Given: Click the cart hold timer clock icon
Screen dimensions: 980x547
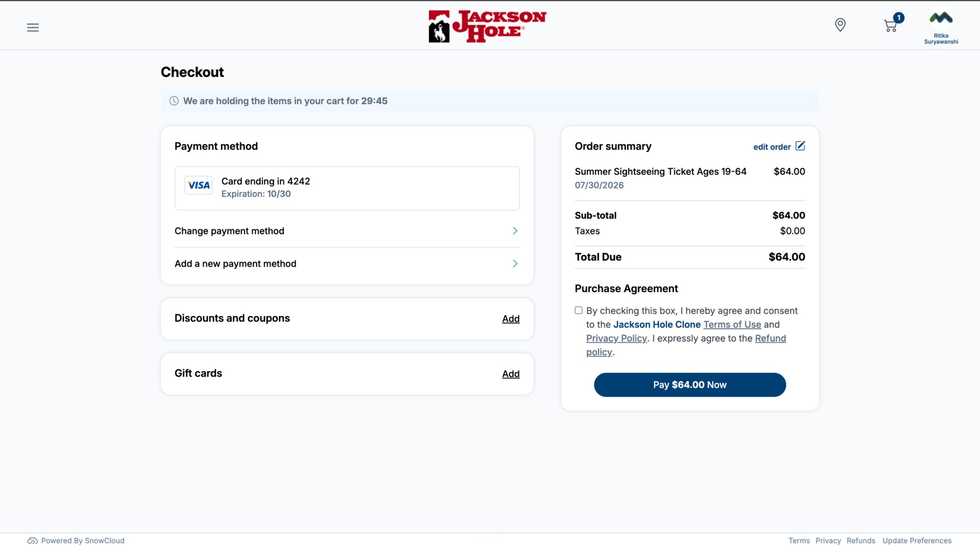Looking at the screenshot, I should pyautogui.click(x=174, y=101).
